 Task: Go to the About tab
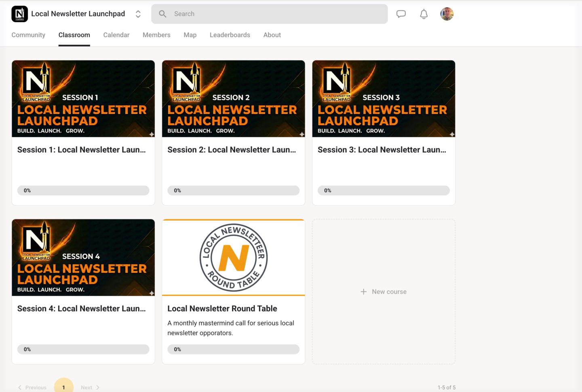pos(272,35)
